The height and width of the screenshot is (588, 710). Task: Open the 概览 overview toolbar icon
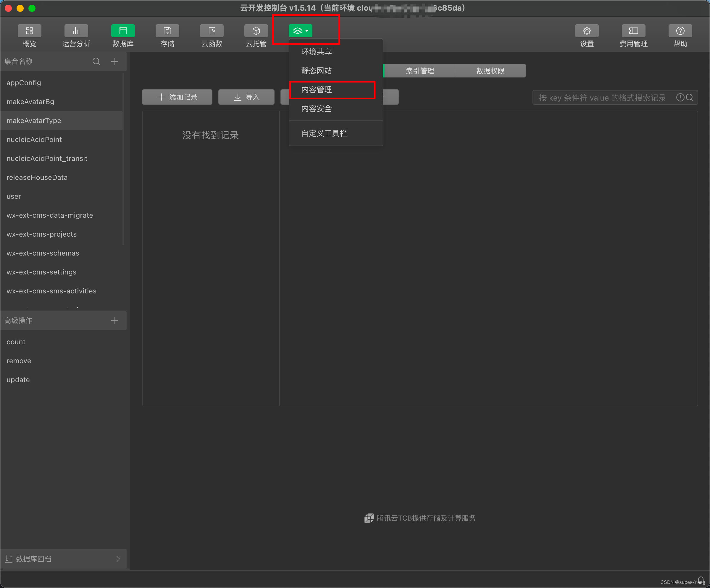tap(29, 31)
